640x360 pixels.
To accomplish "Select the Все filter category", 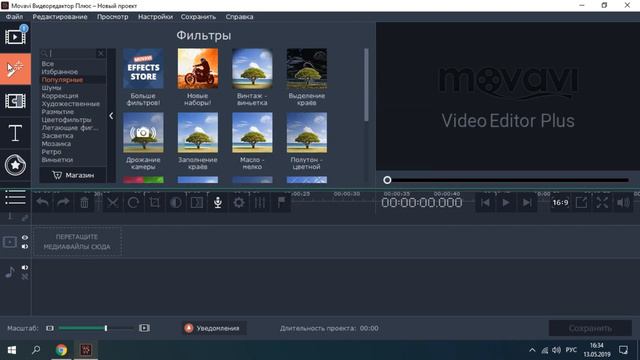I will [x=47, y=64].
